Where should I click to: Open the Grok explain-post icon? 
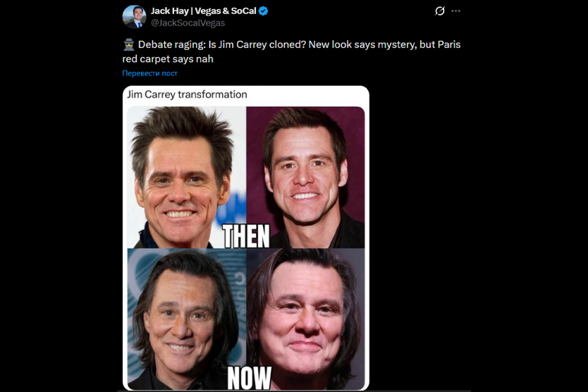439,11
